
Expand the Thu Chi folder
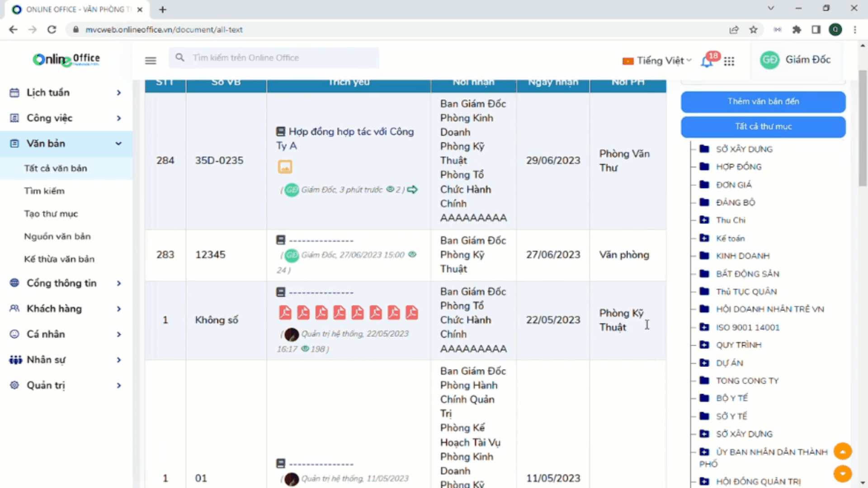pos(704,220)
